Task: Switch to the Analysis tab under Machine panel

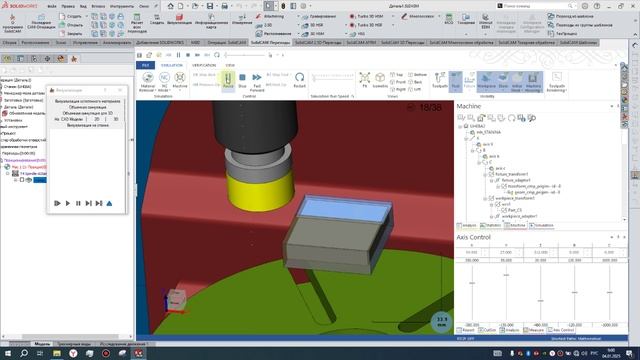Action: tap(467, 225)
